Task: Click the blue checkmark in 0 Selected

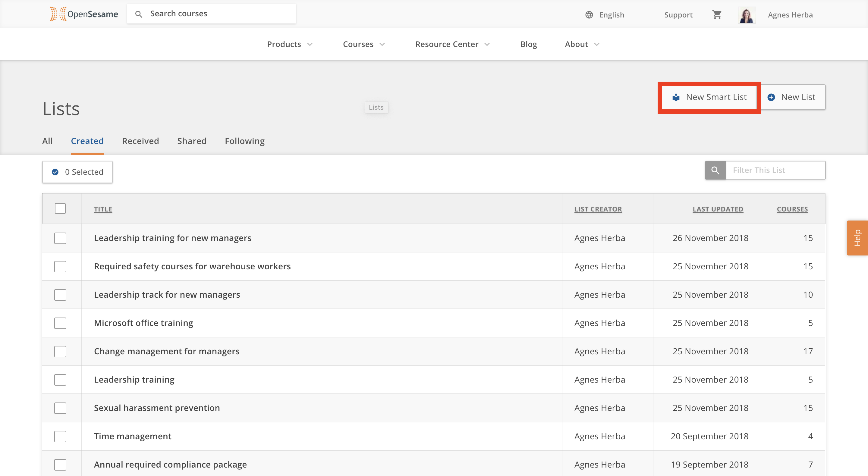Action: tap(55, 172)
